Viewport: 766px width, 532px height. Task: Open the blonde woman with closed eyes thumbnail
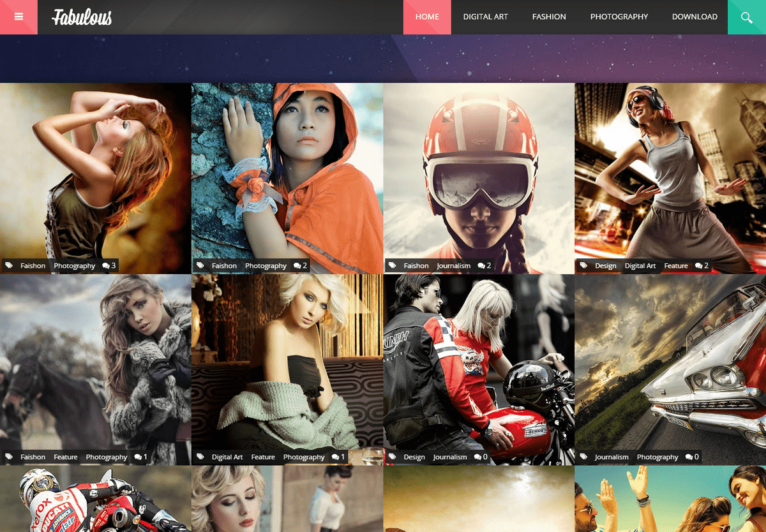pos(287,499)
